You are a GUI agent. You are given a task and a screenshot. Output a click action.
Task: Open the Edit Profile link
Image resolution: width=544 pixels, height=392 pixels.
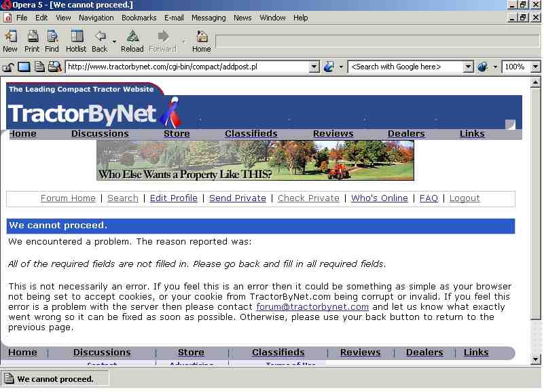click(173, 198)
